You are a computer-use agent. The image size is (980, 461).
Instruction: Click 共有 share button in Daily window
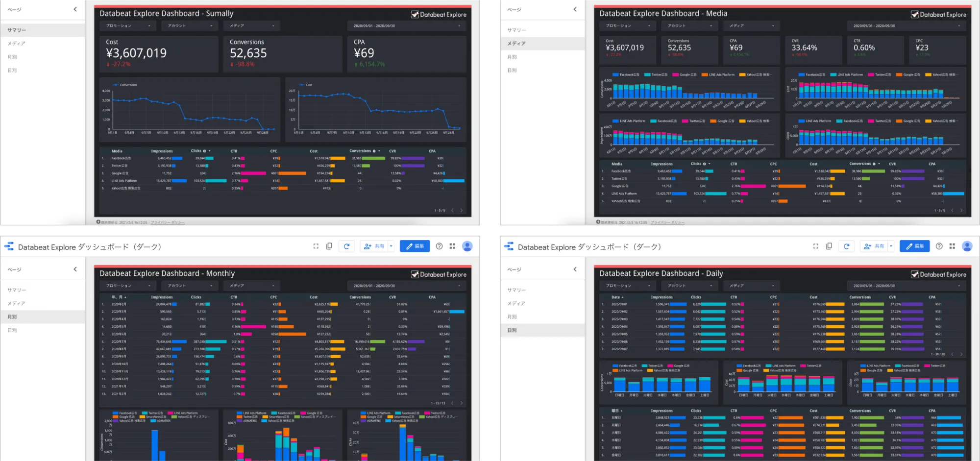click(874, 246)
